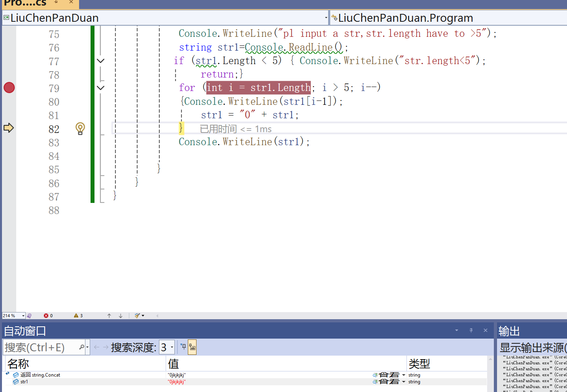Open the LiuChenPanDuan.Program type dropdown

449,18
